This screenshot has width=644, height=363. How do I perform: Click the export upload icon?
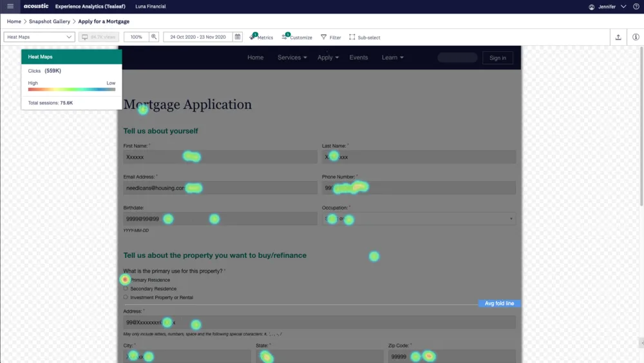point(618,37)
